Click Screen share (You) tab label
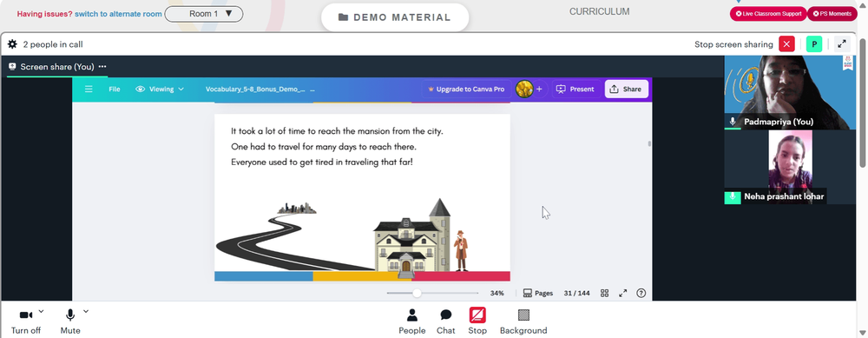Viewport: 868px width, 338px height. [57, 67]
